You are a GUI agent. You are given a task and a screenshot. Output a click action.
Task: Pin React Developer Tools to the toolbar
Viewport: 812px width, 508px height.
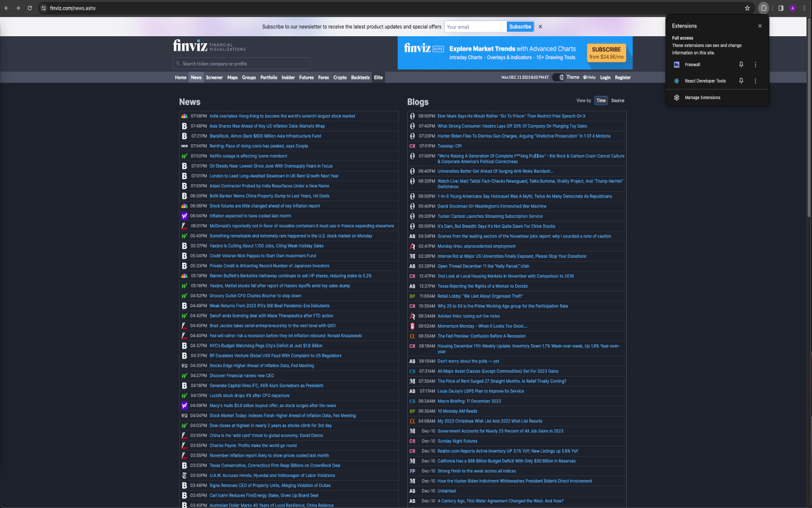(741, 81)
